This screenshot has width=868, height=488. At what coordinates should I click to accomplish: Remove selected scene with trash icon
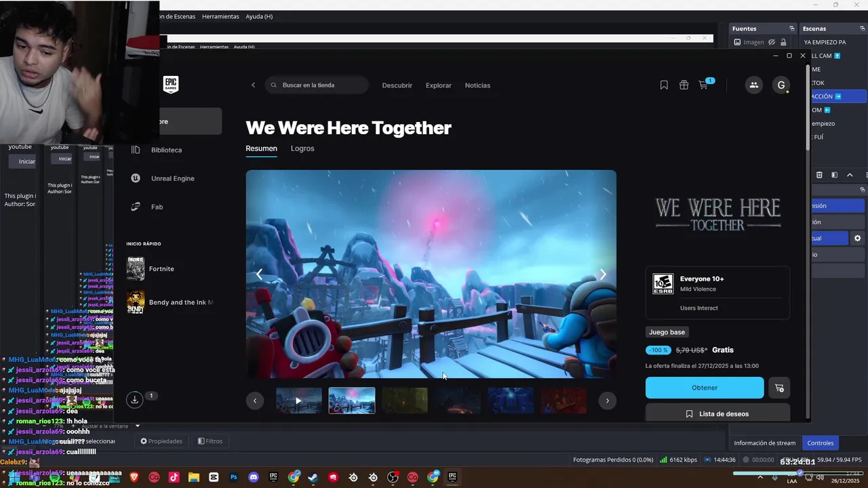pos(819,175)
